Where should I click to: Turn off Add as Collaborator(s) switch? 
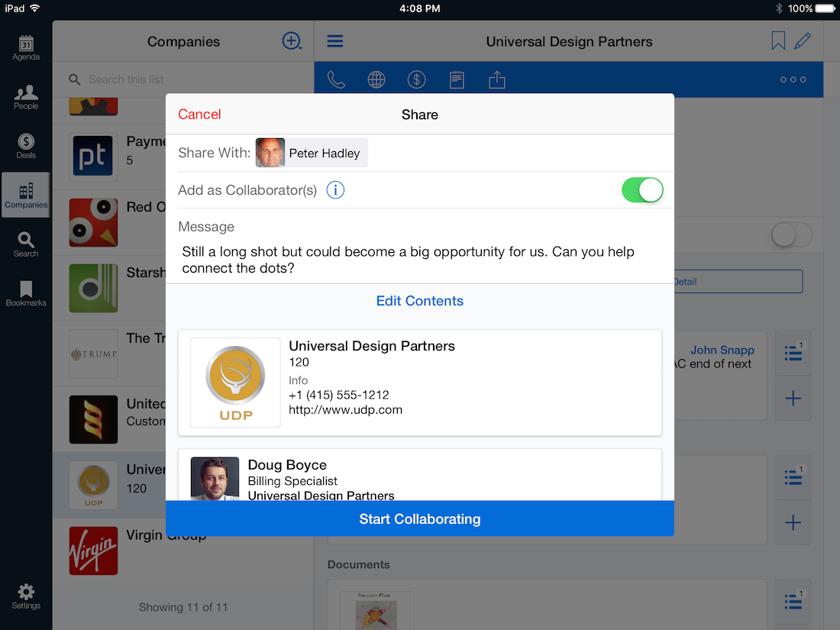tap(641, 190)
